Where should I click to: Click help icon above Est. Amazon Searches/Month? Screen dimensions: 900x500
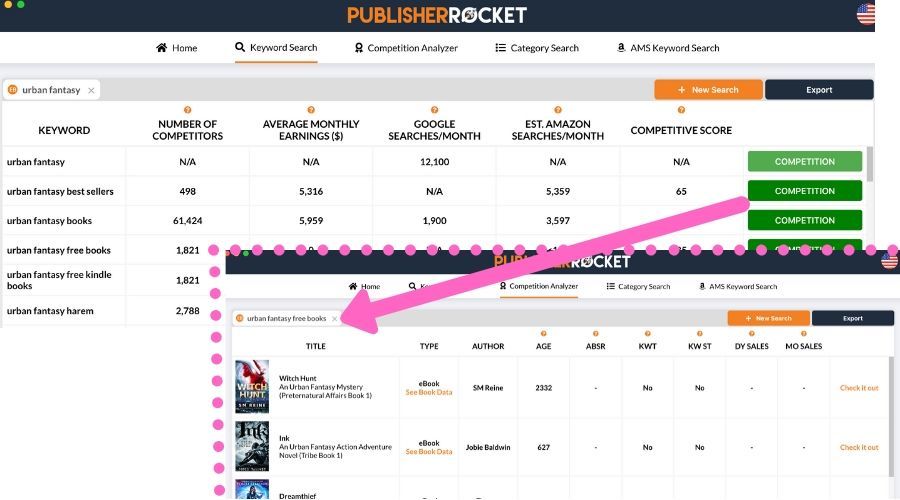point(557,110)
